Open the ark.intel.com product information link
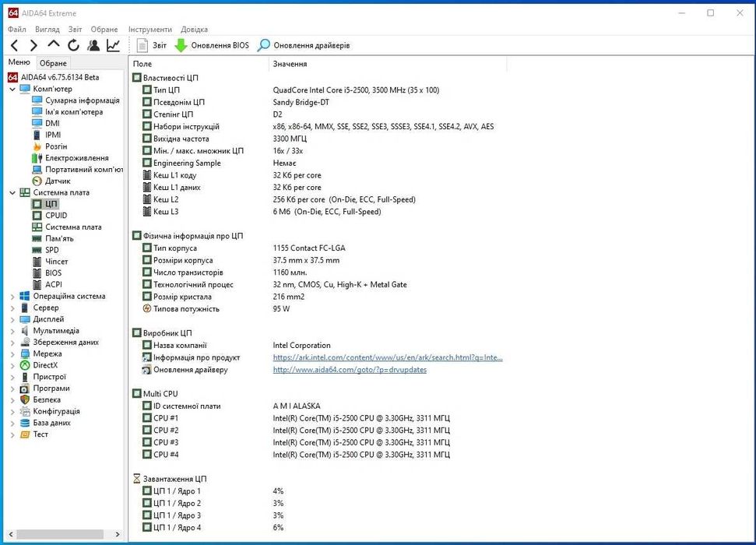The width and height of the screenshot is (756, 545). 387,357
